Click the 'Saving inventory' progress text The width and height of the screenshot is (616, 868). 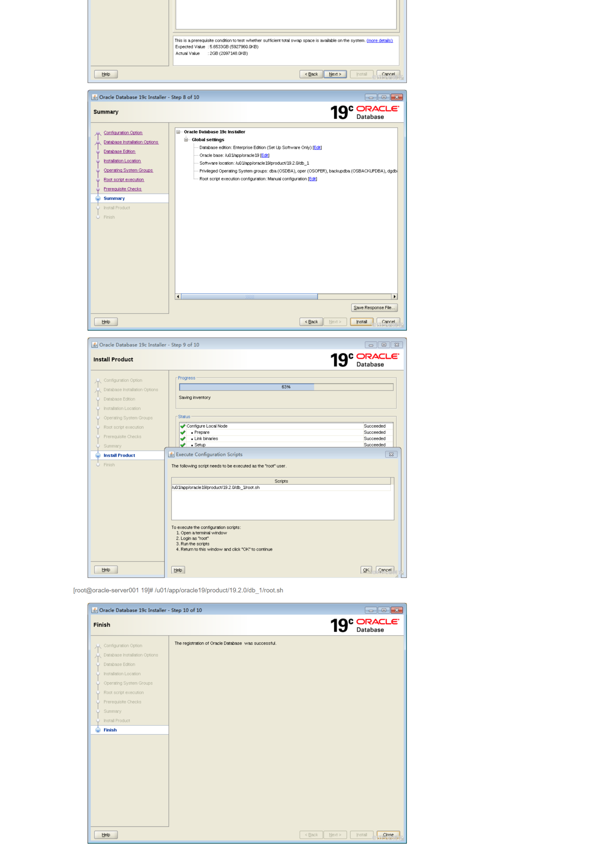point(194,397)
